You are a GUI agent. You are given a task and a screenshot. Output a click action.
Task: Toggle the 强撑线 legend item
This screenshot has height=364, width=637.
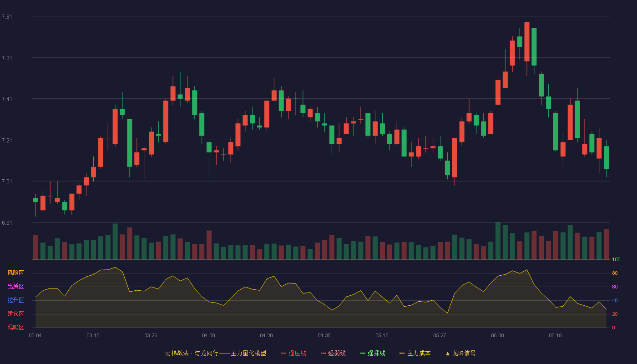tap(373, 353)
